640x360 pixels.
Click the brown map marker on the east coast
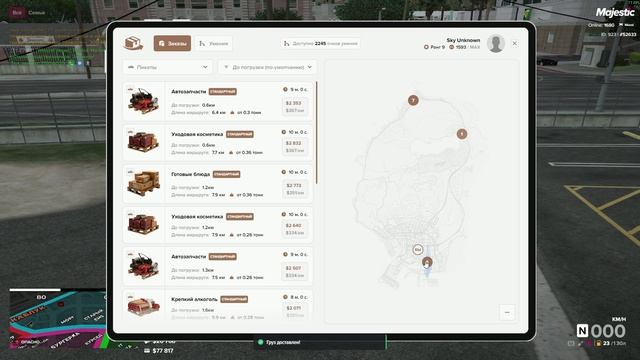click(462, 134)
